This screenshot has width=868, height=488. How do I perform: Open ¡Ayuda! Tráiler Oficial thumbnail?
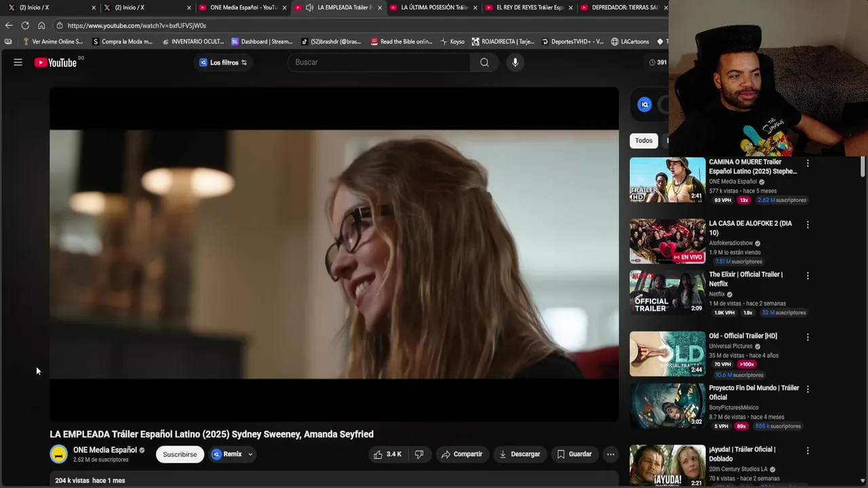click(x=667, y=466)
